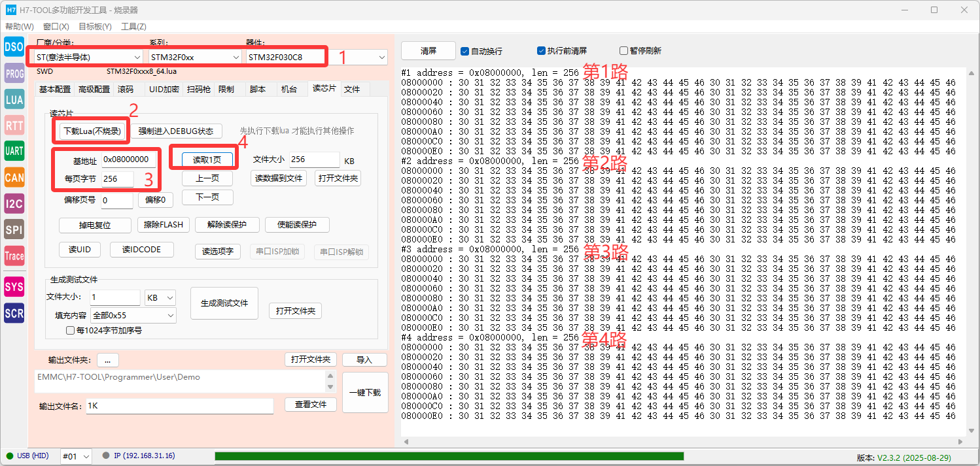Click the 生成测试文件 button
The width and height of the screenshot is (980, 466).
(x=224, y=303)
